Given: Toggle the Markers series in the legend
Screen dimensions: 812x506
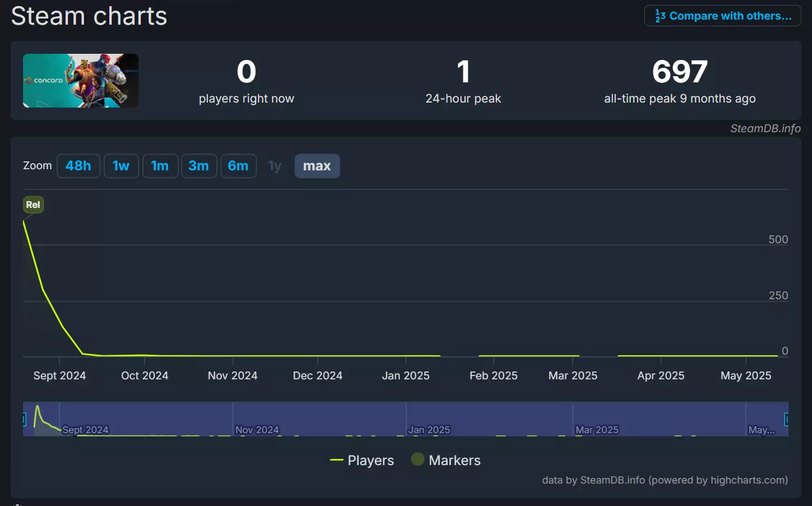Looking at the screenshot, I should click(446, 460).
